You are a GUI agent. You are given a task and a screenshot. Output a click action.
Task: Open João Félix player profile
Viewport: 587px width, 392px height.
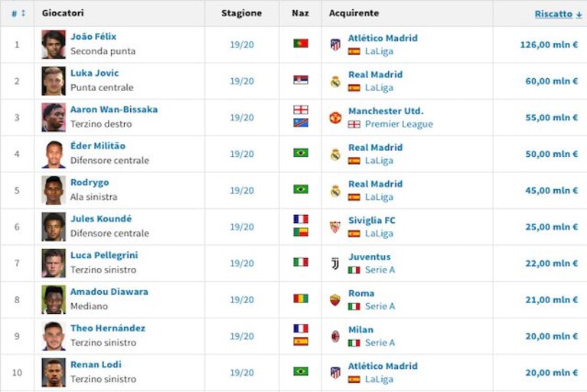point(93,37)
